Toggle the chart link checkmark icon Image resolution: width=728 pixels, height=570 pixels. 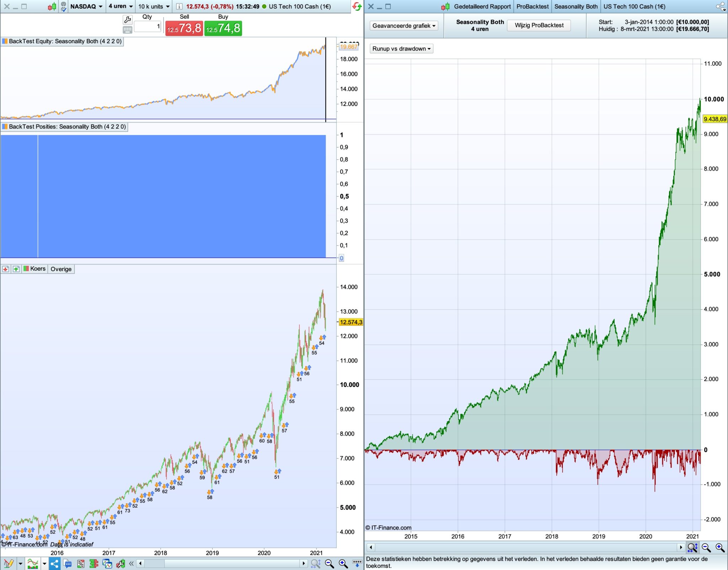[64, 6]
